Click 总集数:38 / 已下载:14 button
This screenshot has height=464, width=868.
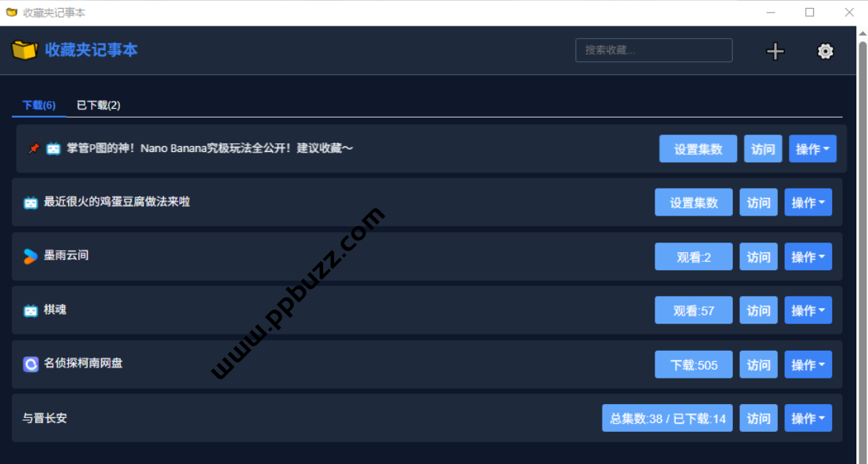point(667,418)
